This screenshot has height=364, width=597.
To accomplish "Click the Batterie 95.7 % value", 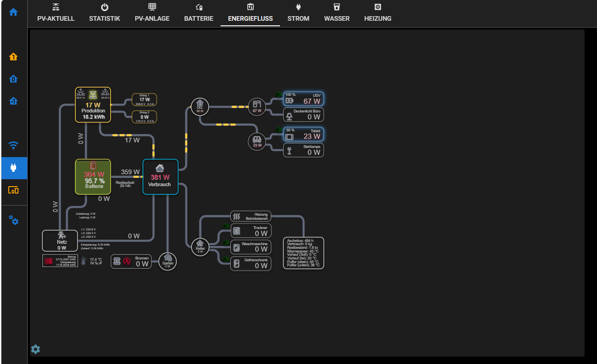I will click(x=95, y=181).
